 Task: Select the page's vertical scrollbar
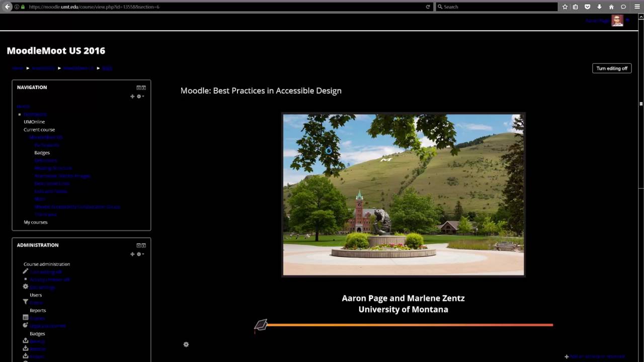click(641, 104)
